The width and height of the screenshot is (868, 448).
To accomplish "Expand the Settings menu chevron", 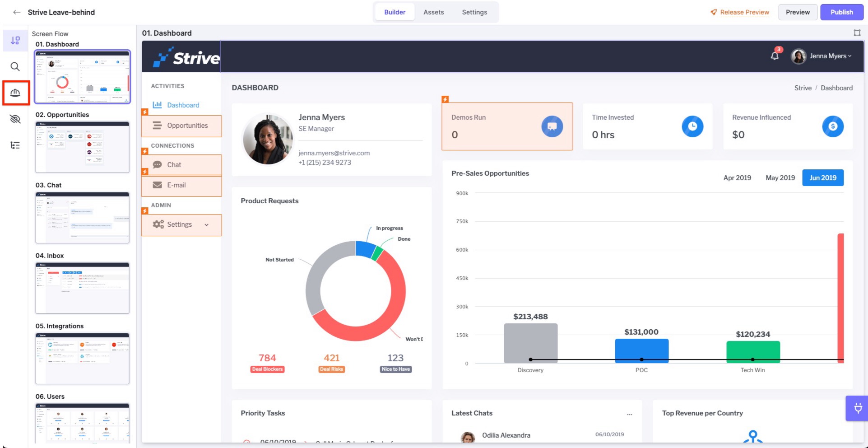I will pos(207,224).
